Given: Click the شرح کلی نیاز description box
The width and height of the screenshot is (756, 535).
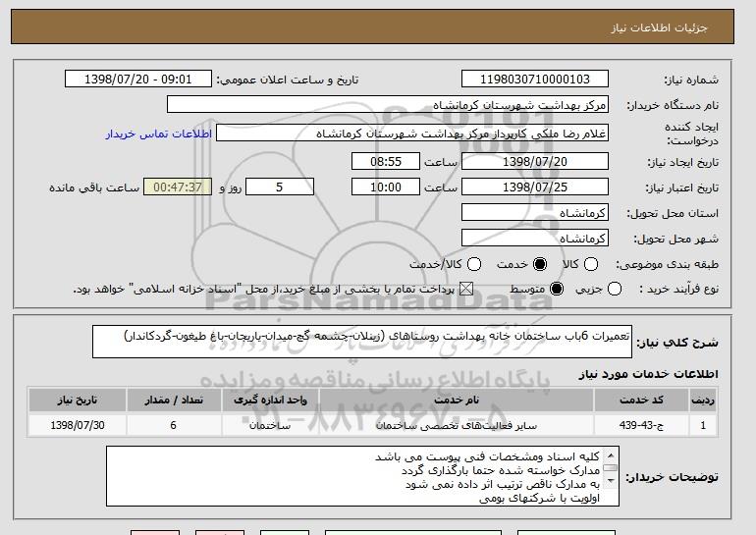Looking at the screenshot, I should click(362, 342).
